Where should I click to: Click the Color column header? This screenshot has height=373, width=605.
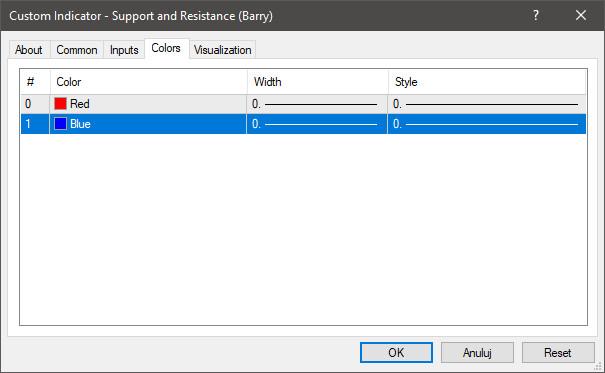tap(149, 82)
